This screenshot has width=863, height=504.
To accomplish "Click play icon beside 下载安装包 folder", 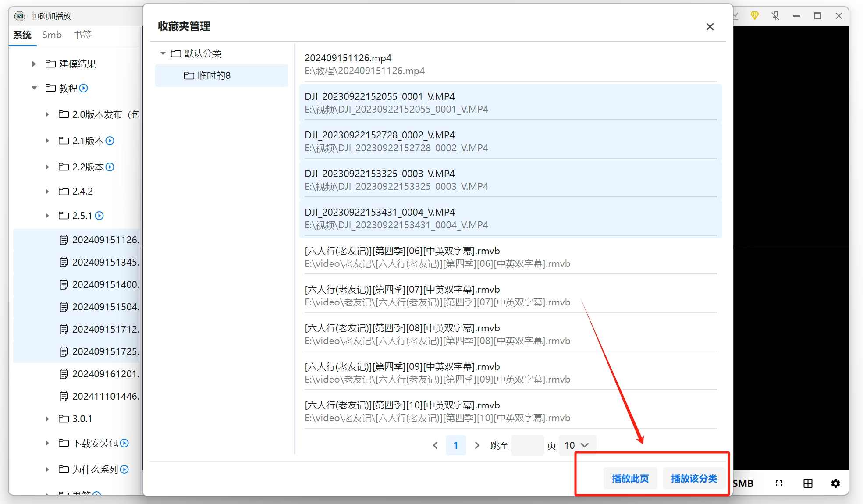I will (x=124, y=443).
